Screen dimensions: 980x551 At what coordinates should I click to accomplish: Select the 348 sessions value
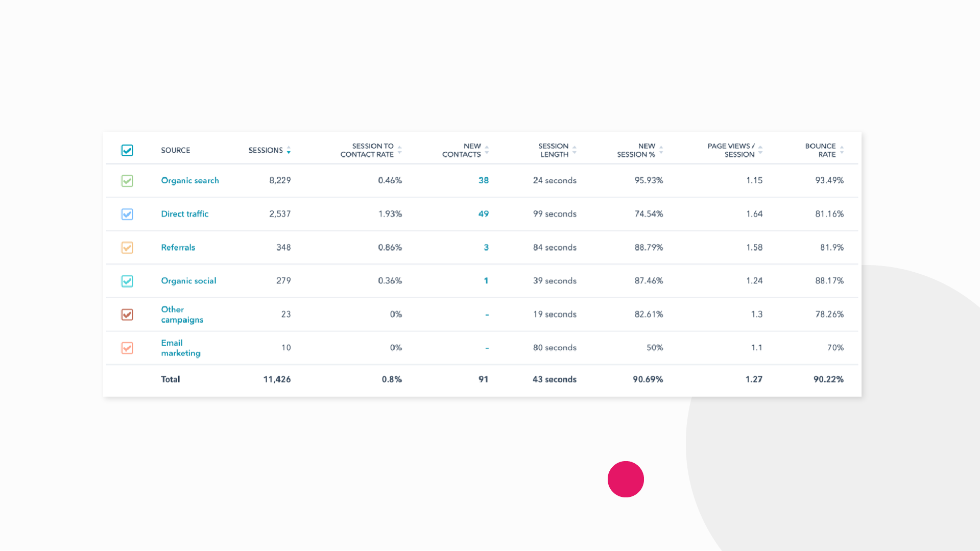(283, 247)
